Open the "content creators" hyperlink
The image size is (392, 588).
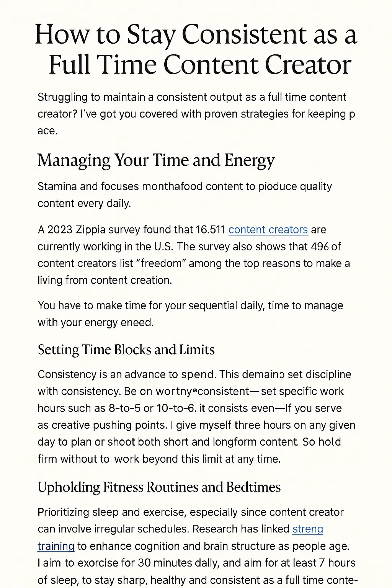[268, 230]
